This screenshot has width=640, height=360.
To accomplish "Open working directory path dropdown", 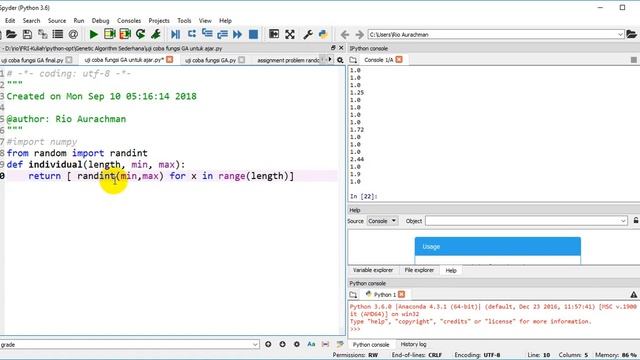I will (x=620, y=35).
